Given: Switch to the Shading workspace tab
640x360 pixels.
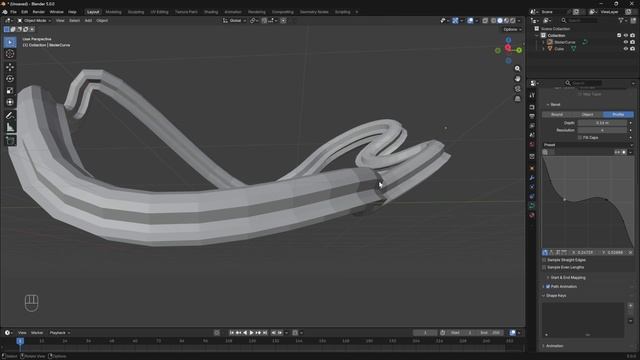Looking at the screenshot, I should pyautogui.click(x=211, y=12).
